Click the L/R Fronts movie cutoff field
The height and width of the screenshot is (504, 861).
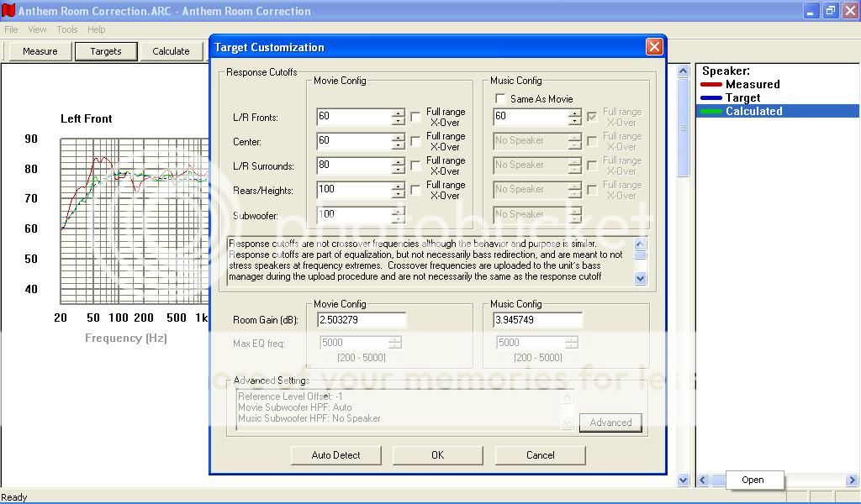point(355,117)
